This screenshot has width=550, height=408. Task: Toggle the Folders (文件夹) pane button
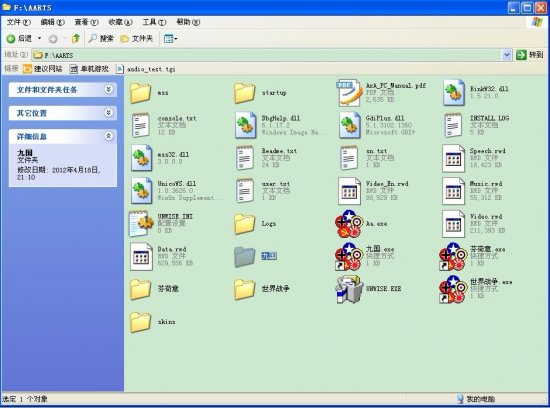136,38
